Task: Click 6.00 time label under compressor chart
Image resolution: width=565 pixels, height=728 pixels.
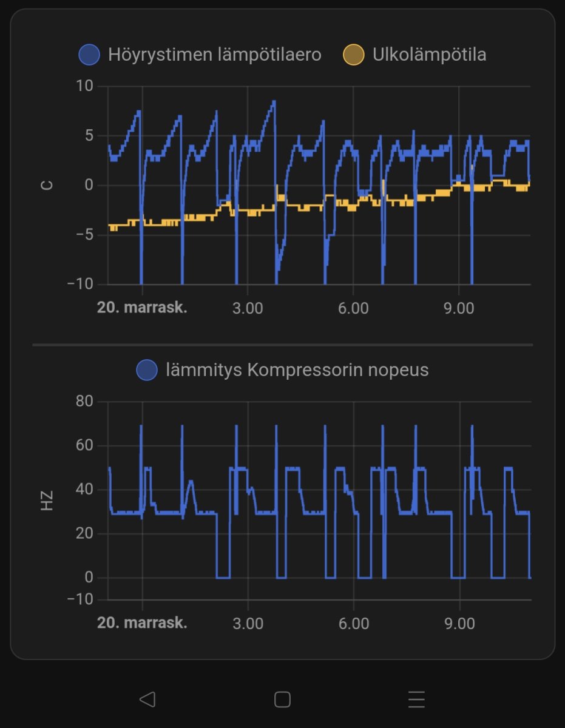Action: tap(353, 623)
